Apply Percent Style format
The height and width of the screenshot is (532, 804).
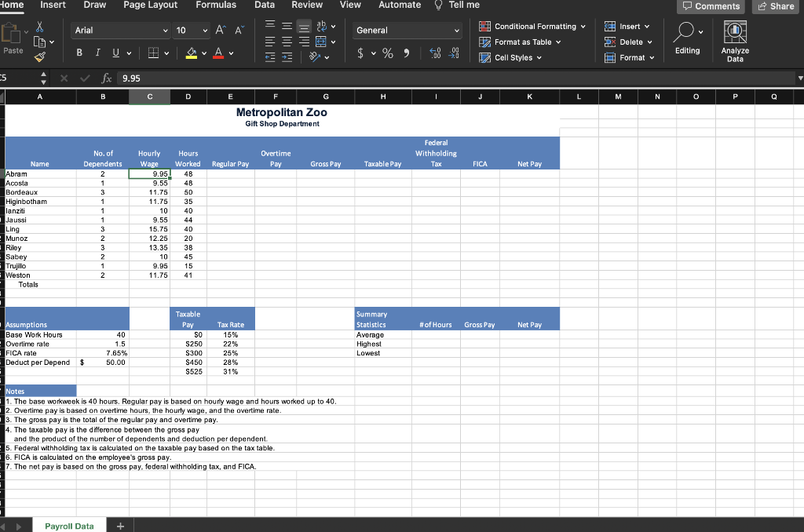[x=388, y=53]
